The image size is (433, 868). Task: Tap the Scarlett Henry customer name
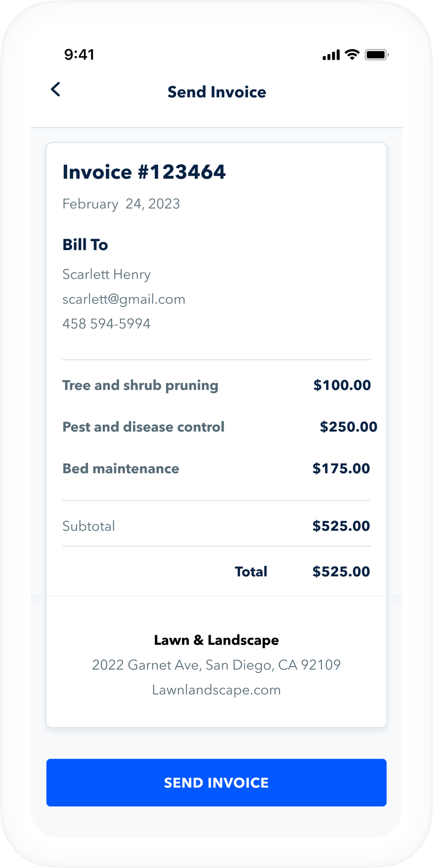[107, 274]
